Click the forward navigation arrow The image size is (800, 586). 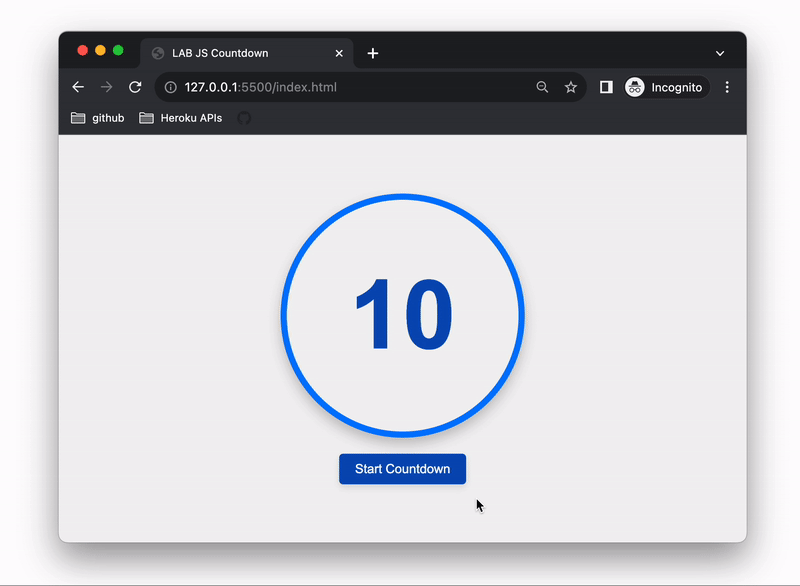(106, 88)
